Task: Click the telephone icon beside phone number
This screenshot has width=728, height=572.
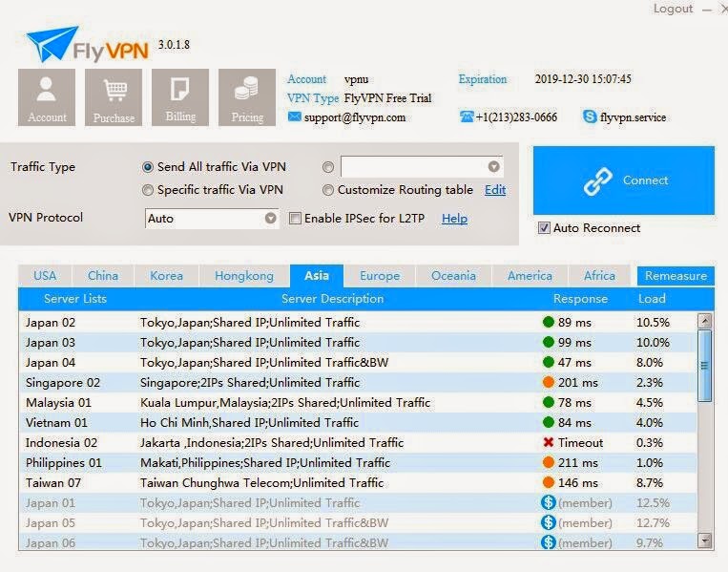Action: pos(467,117)
